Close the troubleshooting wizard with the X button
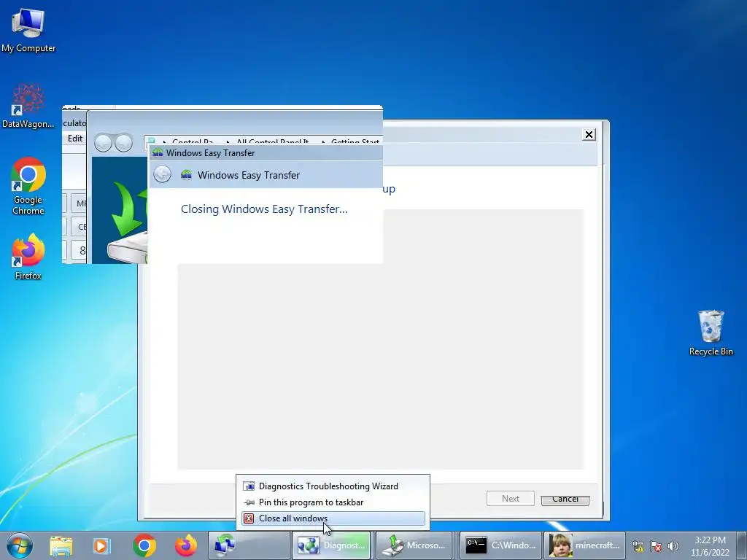 click(589, 135)
